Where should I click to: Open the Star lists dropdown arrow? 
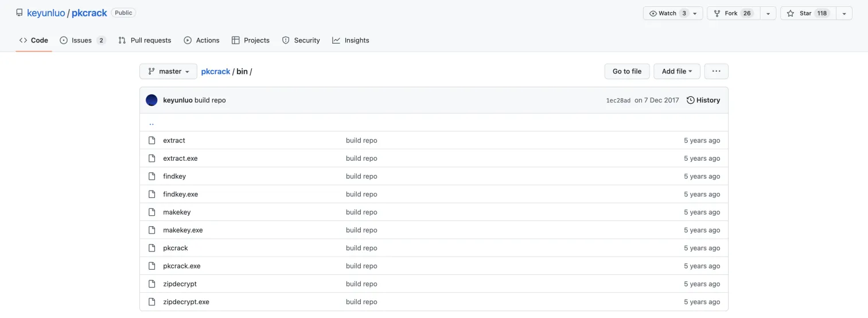coord(844,13)
